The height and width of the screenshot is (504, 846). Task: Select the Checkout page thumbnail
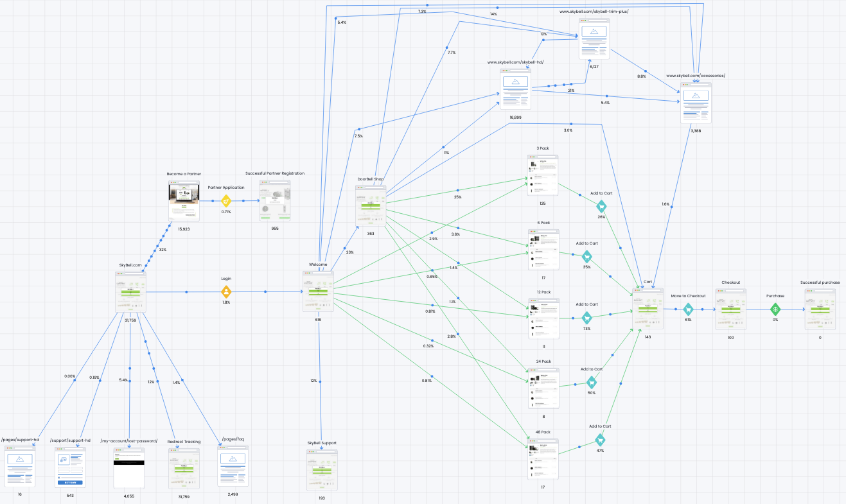coord(731,309)
